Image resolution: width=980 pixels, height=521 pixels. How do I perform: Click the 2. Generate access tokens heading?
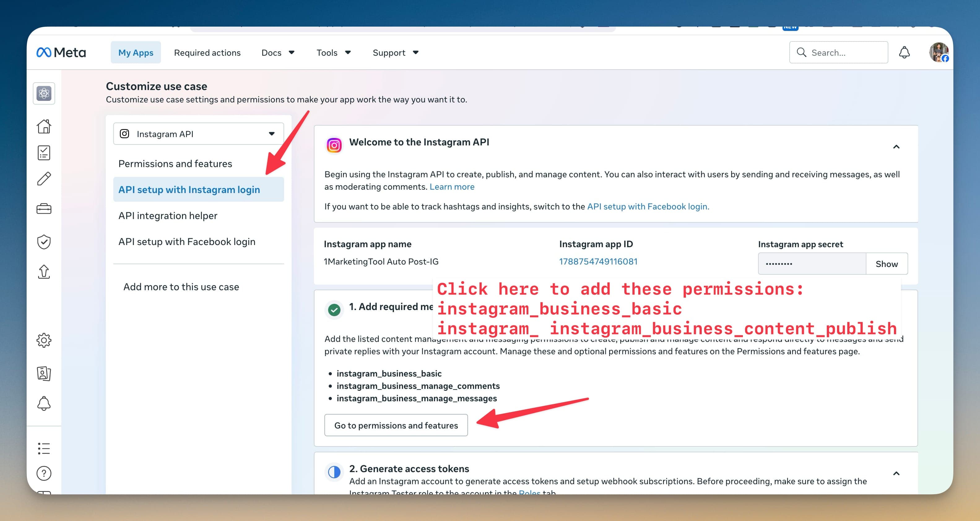[409, 468]
